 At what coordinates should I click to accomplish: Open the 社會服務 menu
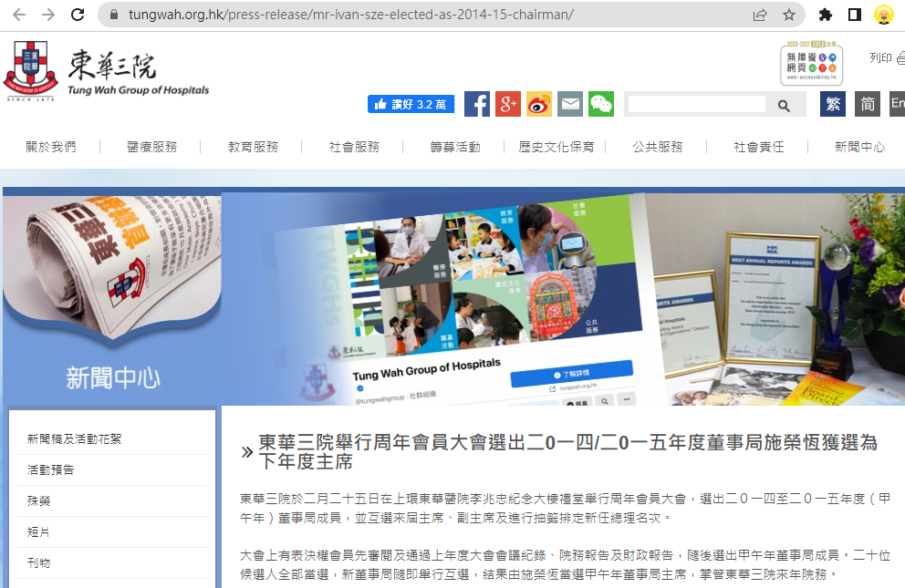(x=354, y=147)
